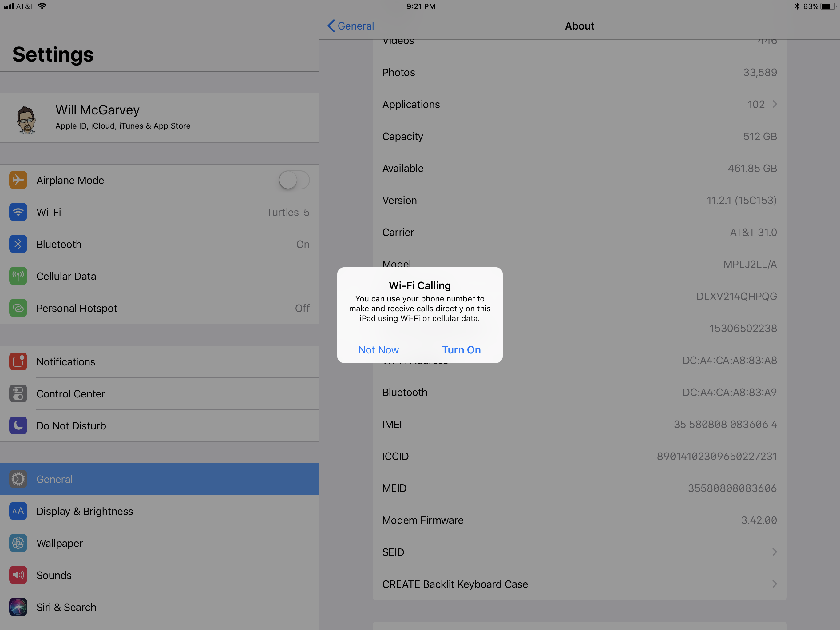Toggle the Airplane Mode switch

[294, 180]
